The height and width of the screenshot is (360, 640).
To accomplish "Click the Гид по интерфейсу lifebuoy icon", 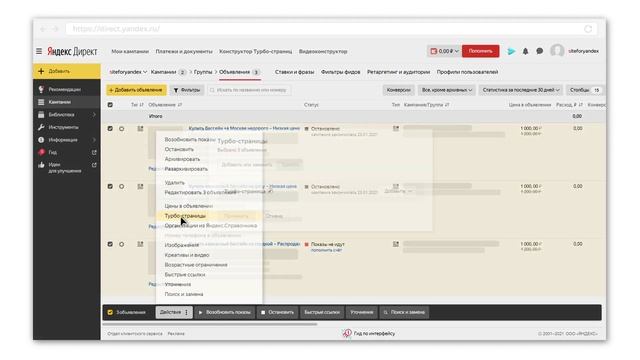I will click(347, 333).
